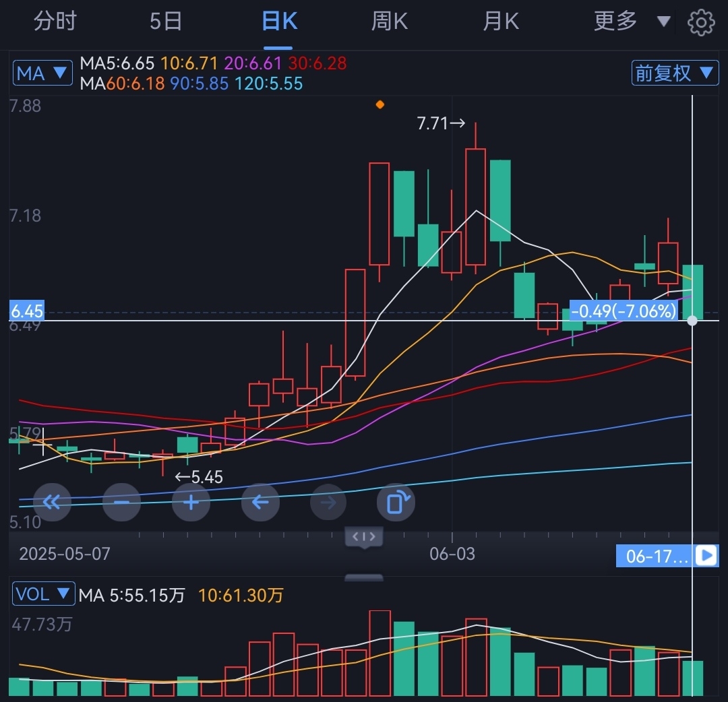Click the MA60:6.18 value

pos(122,84)
